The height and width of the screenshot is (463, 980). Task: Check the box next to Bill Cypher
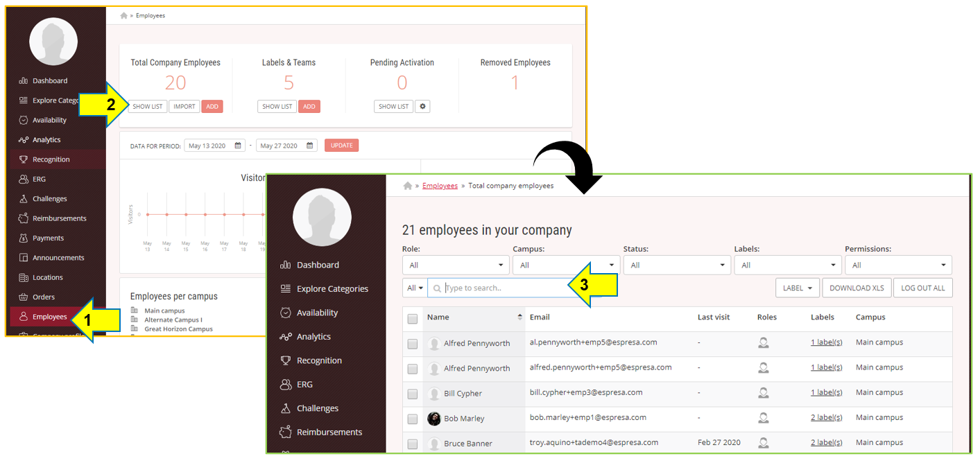(x=412, y=393)
